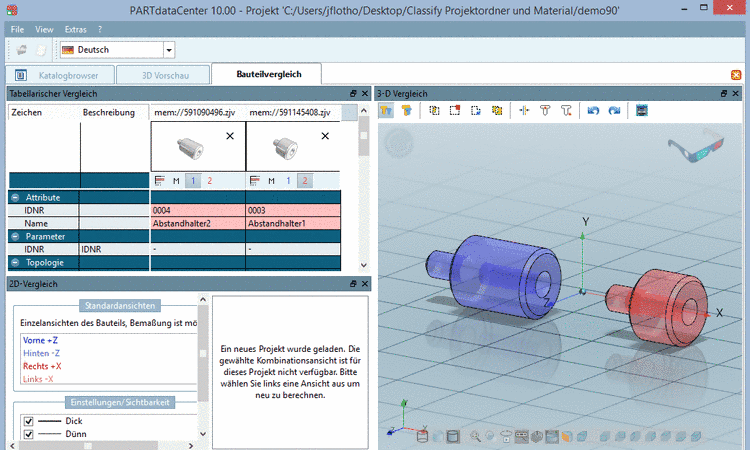This screenshot has width=750, height=450.
Task: Click the first yellow icon in 3-D toolbar
Action: (386, 110)
